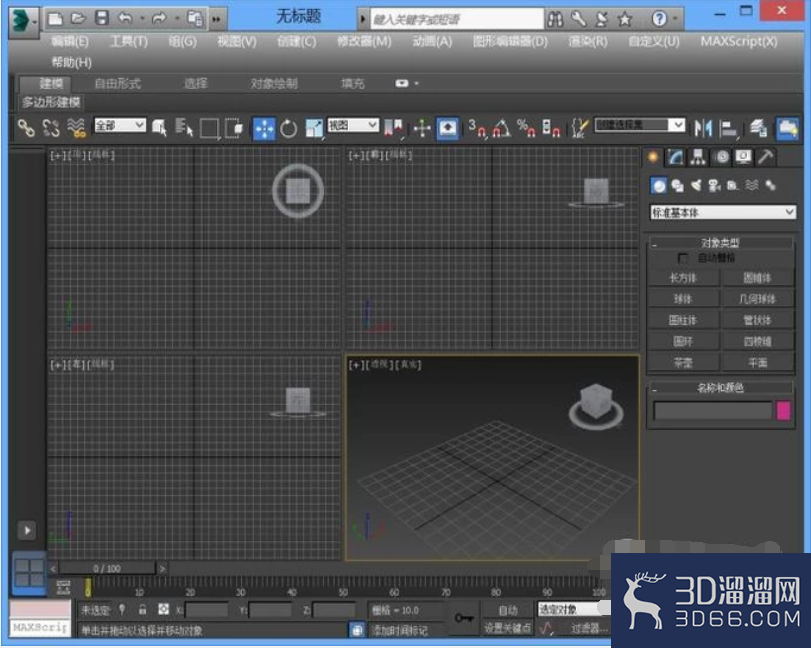The width and height of the screenshot is (811, 648).
Task: Toggle the angle snap icon
Action: point(501,127)
